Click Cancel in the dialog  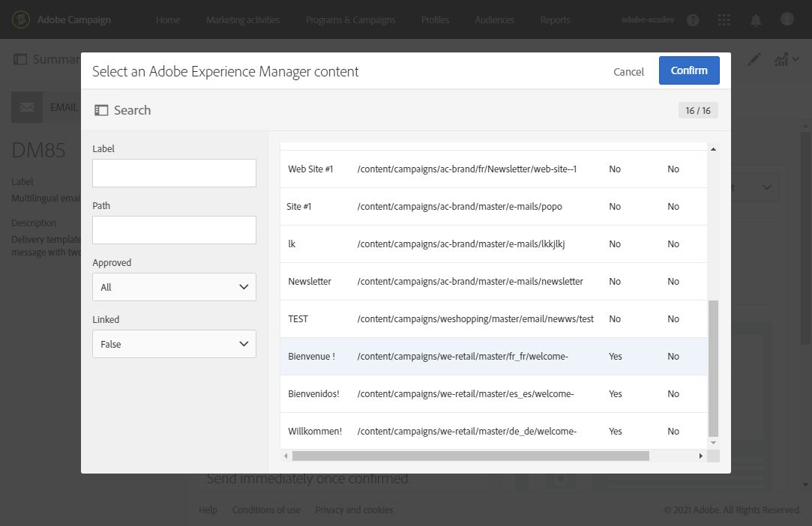(628, 72)
